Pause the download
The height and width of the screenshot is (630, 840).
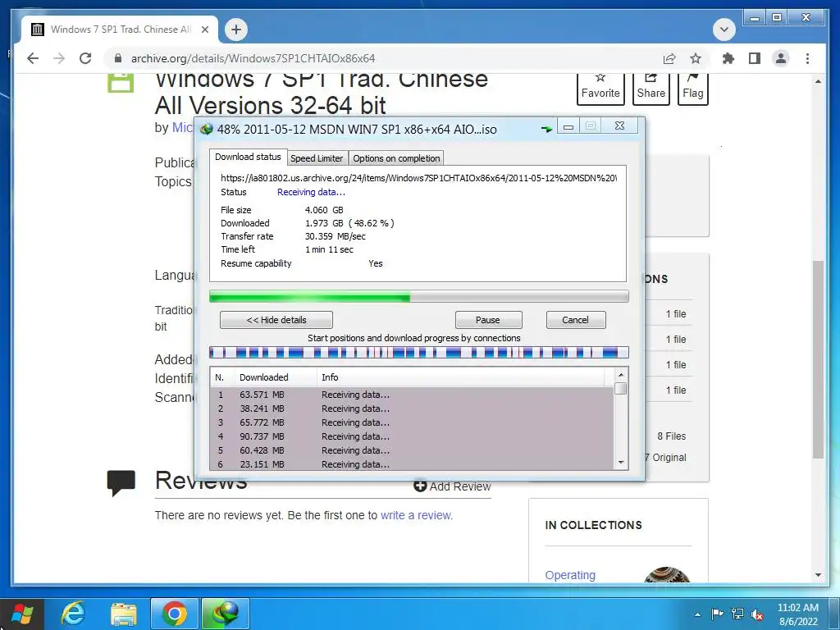click(488, 320)
